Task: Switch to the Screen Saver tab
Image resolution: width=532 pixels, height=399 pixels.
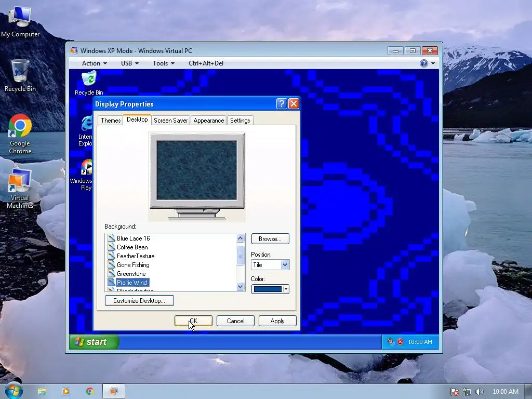Action: (x=170, y=121)
